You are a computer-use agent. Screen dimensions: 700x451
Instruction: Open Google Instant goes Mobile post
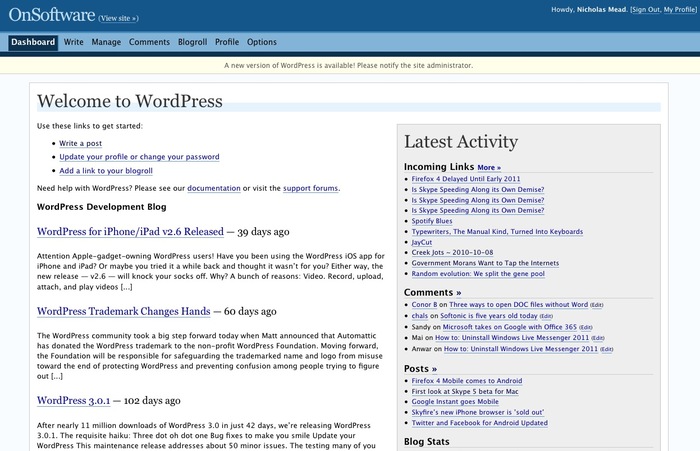pos(455,401)
